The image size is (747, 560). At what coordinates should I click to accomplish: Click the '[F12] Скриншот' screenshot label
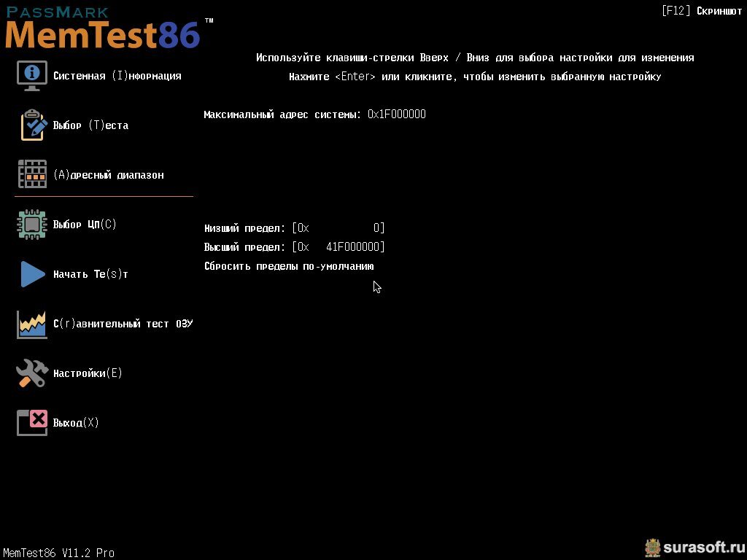[x=702, y=11]
